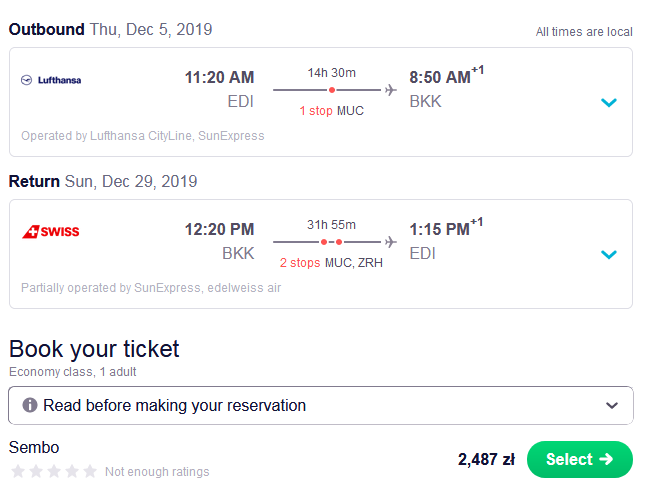Screen dimensions: 659x501
Task: Click the first Sembo rating star
Action: tap(18, 471)
